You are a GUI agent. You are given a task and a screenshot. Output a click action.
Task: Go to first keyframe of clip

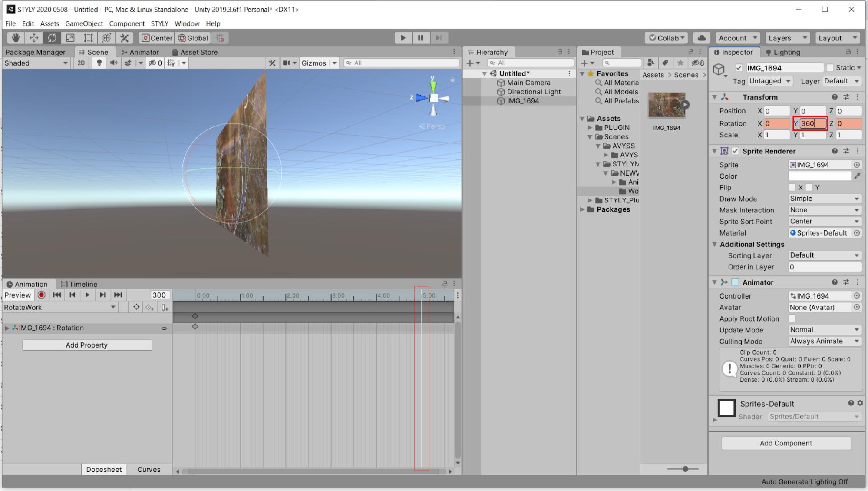57,295
